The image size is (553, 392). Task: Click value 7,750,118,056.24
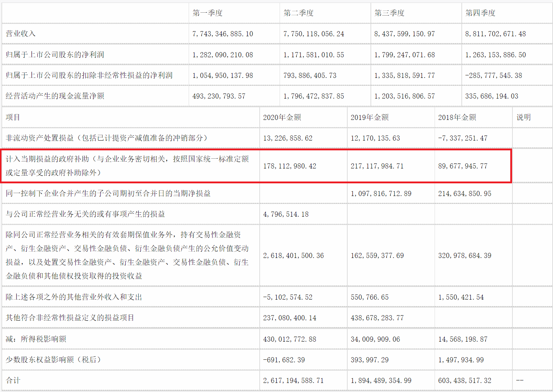click(x=314, y=34)
